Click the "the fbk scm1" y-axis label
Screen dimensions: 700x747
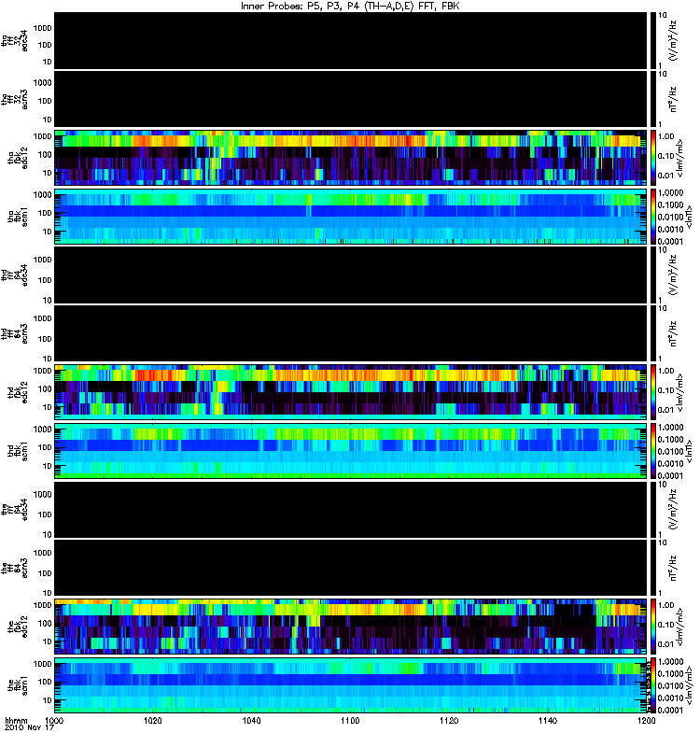pos(18,685)
